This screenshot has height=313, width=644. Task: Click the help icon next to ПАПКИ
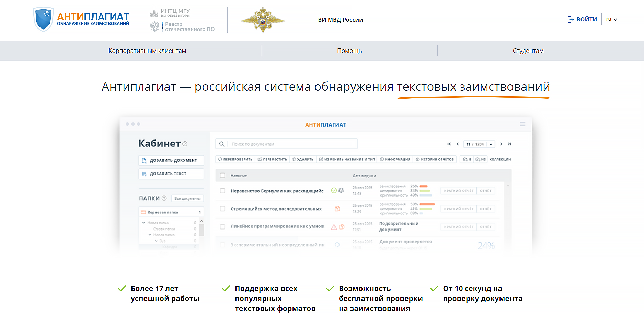(x=164, y=198)
